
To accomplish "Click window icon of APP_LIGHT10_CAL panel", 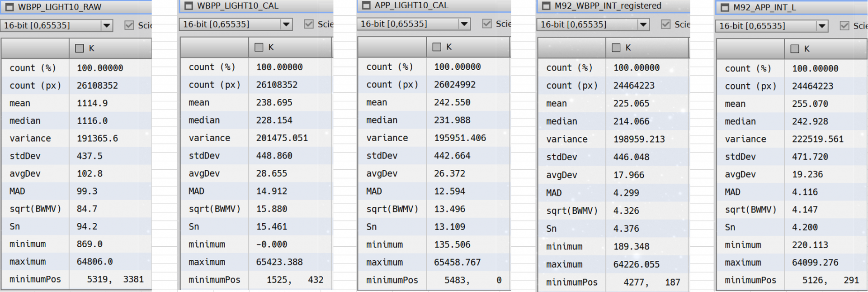I will coord(367,5).
